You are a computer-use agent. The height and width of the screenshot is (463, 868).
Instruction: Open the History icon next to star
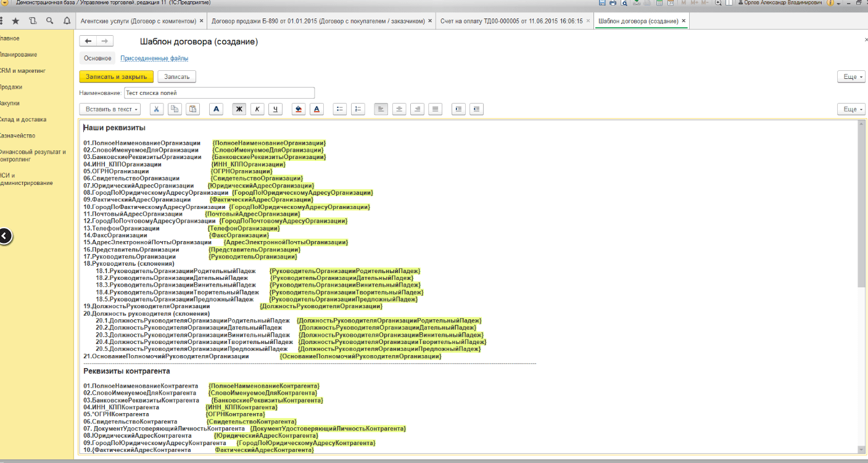pyautogui.click(x=33, y=21)
